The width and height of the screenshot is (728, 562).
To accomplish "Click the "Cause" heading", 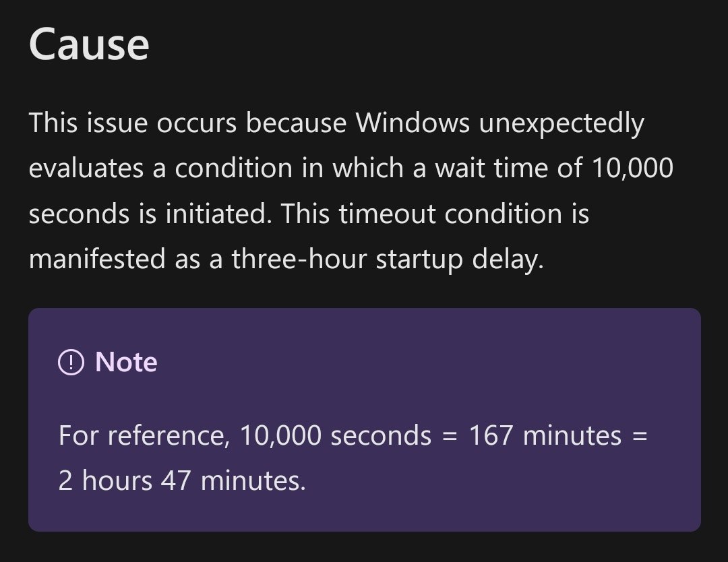I will tap(88, 44).
